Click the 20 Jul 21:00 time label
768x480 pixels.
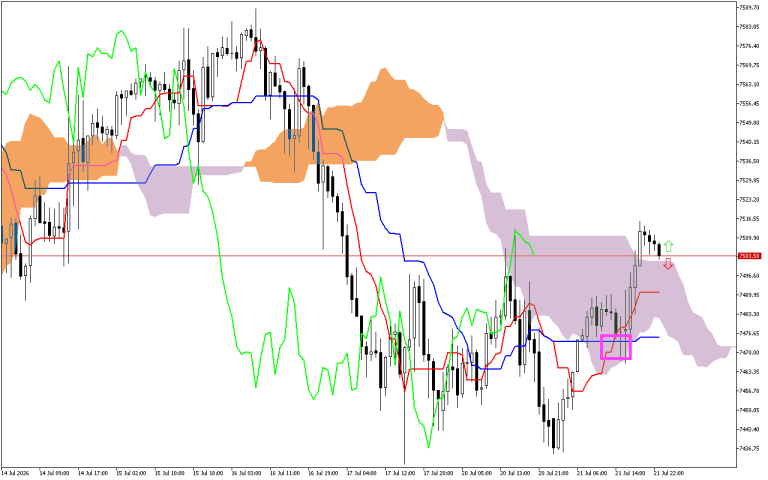tap(553, 474)
